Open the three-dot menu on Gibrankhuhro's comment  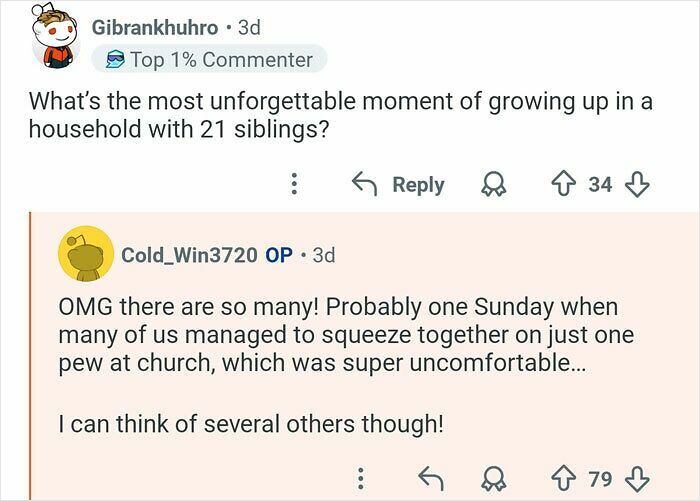point(294,185)
